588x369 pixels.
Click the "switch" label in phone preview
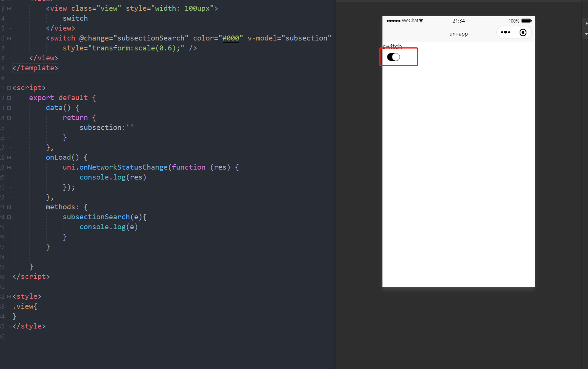[x=392, y=46]
